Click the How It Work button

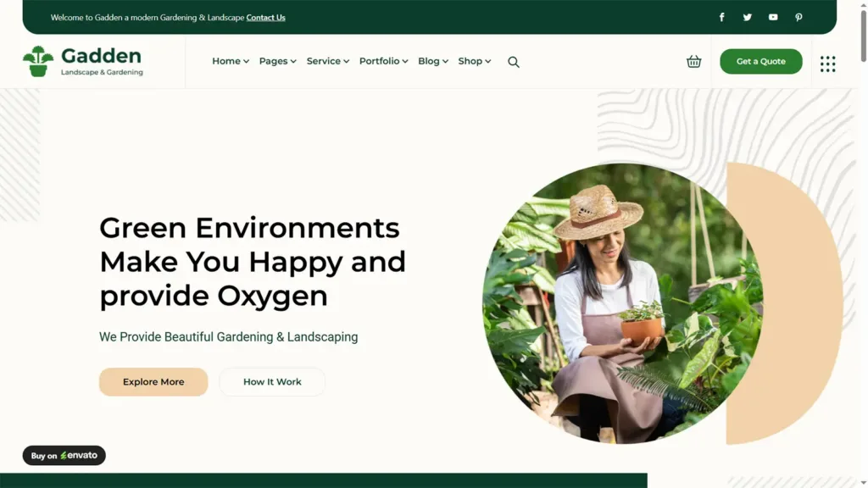point(272,382)
